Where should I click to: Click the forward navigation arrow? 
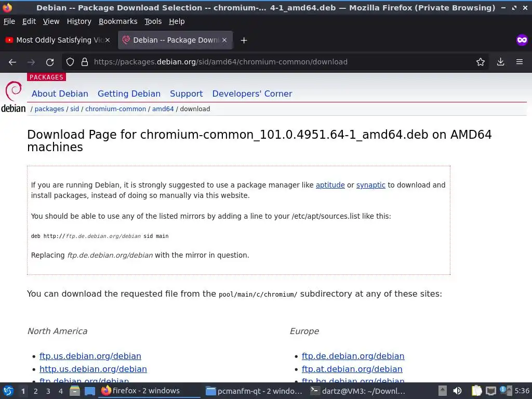31,62
